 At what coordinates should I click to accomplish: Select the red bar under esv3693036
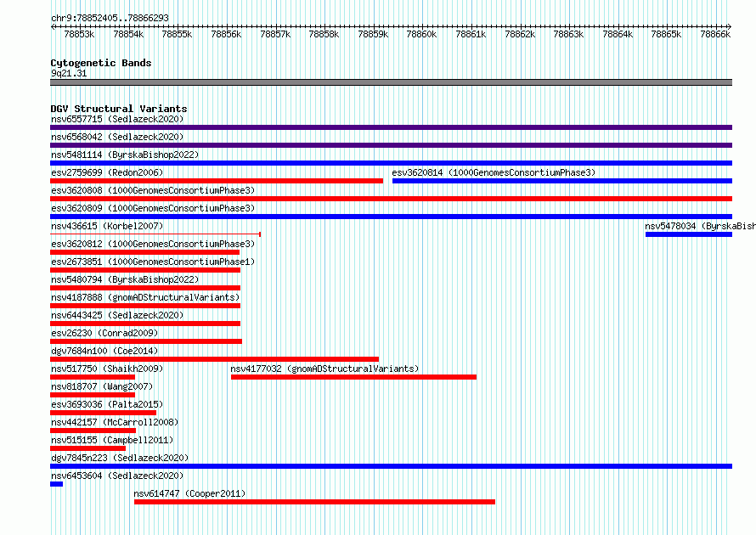[x=103, y=413]
